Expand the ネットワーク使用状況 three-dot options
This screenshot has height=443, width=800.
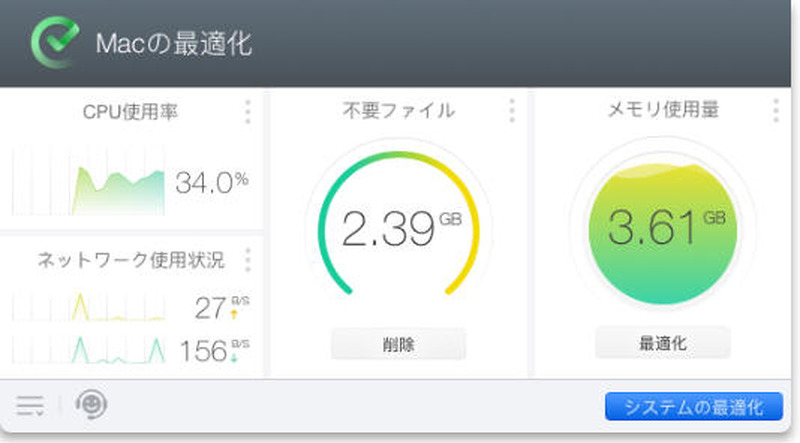pyautogui.click(x=248, y=261)
